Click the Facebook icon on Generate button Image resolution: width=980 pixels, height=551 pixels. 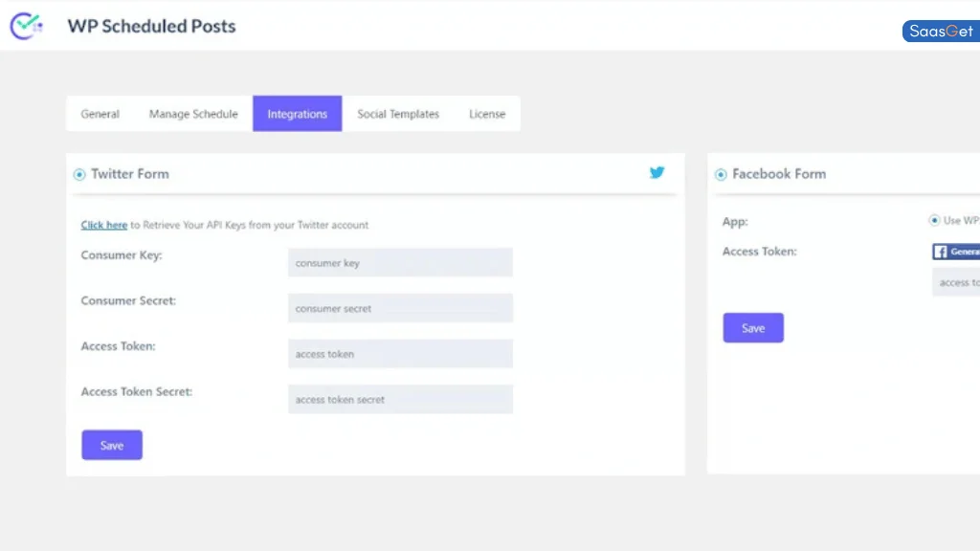pos(941,252)
